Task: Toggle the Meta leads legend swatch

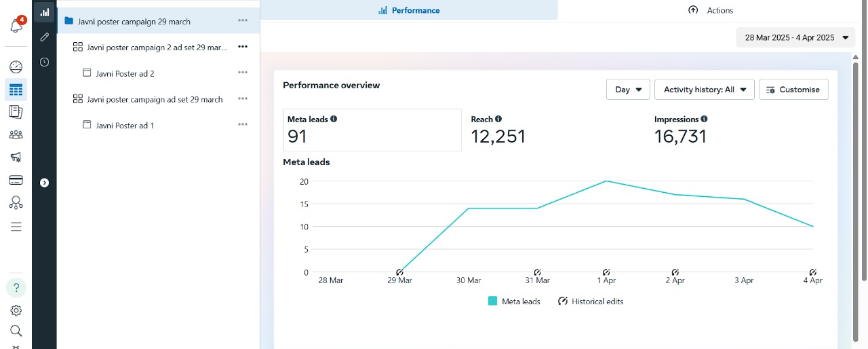Action: coord(493,301)
